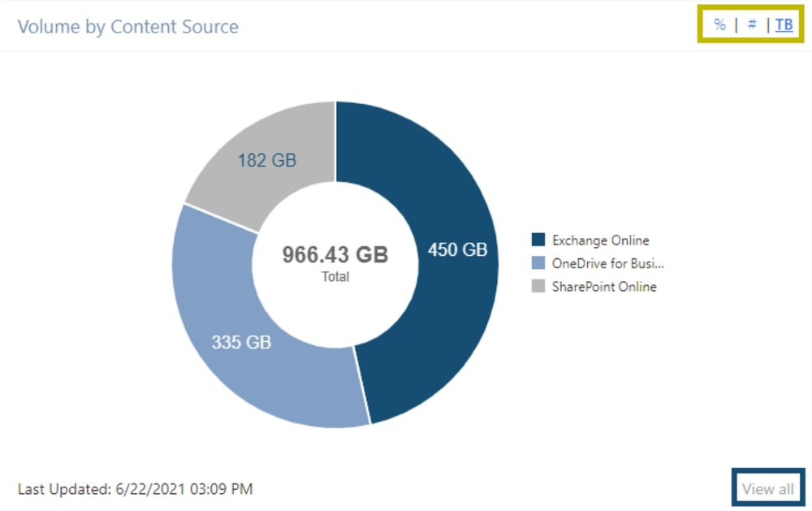Click the 966.43 GB total value
Image resolution: width=812 pixels, height=511 pixels.
click(335, 253)
